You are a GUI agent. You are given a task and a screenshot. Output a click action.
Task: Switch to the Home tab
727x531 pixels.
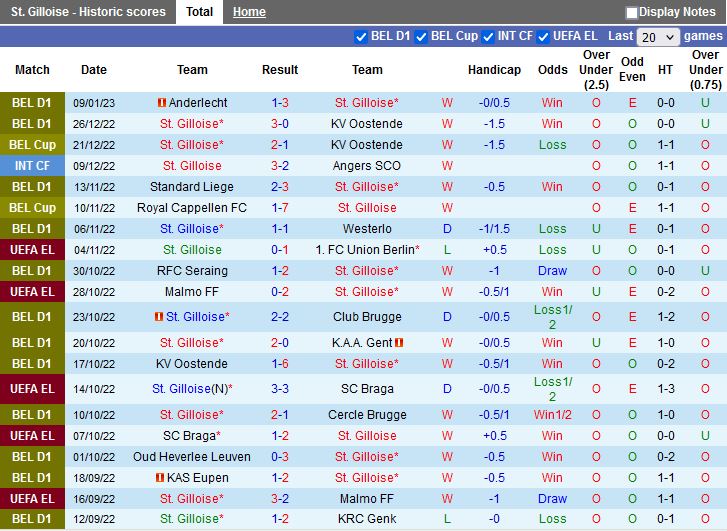point(249,12)
